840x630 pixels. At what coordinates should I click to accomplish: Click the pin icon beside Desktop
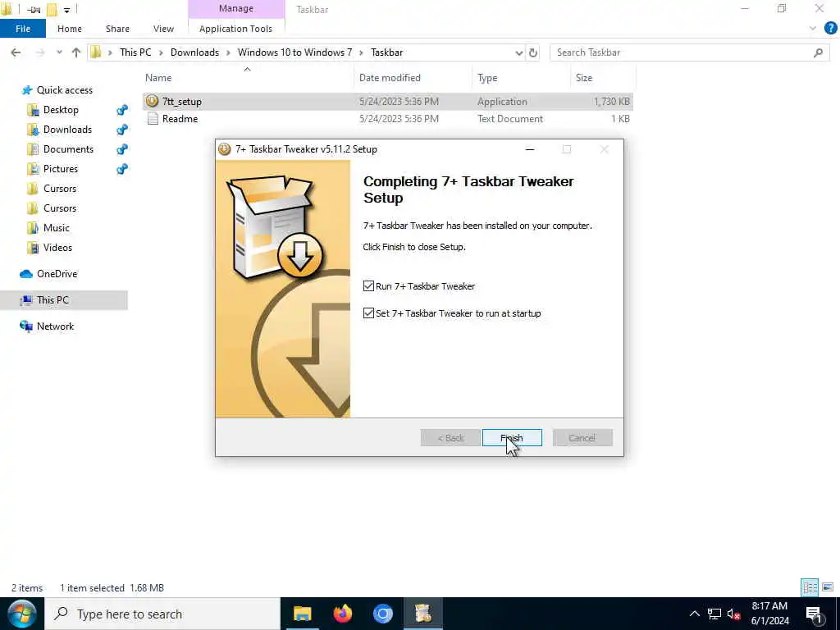pos(122,110)
